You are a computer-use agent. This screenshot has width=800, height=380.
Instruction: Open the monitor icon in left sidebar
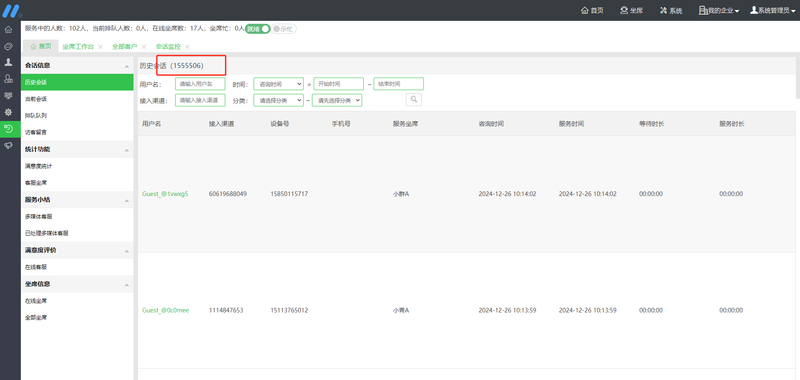9,95
